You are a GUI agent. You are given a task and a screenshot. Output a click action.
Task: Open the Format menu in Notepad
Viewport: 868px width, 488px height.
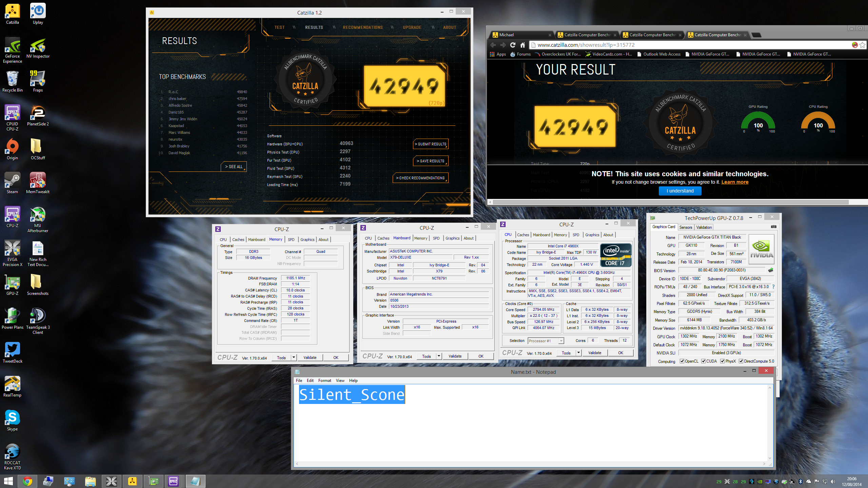coord(324,381)
